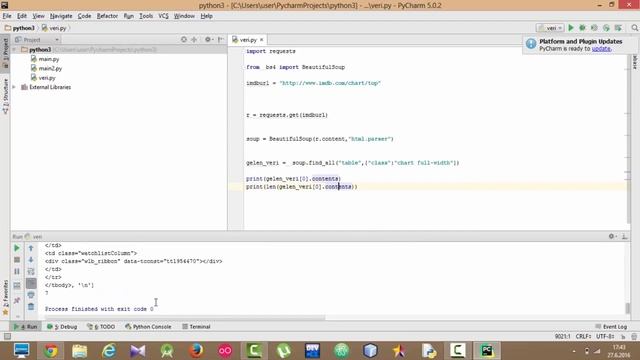This screenshot has height=360, width=640.
Task: Open the Python Console tab
Action: (x=148, y=327)
